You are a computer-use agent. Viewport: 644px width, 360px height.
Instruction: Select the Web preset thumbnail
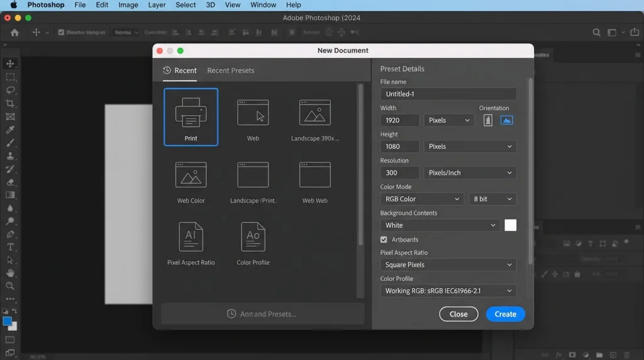pyautogui.click(x=253, y=119)
